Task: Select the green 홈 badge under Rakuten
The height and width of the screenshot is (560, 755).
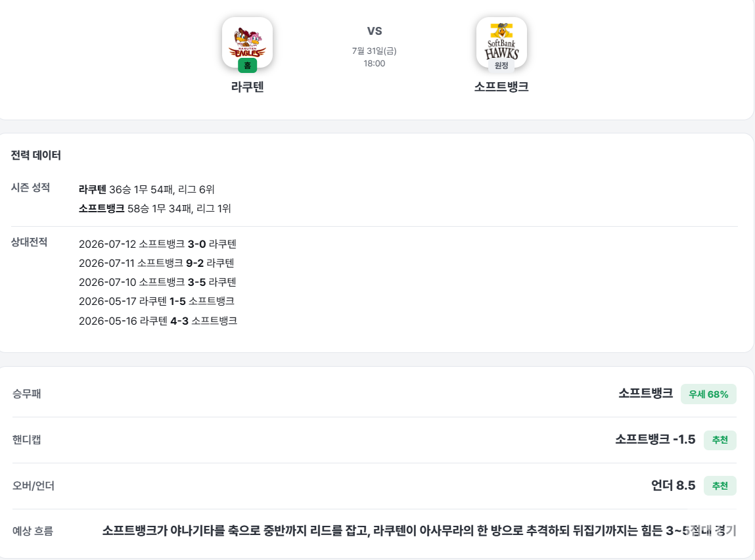Action: 247,66
